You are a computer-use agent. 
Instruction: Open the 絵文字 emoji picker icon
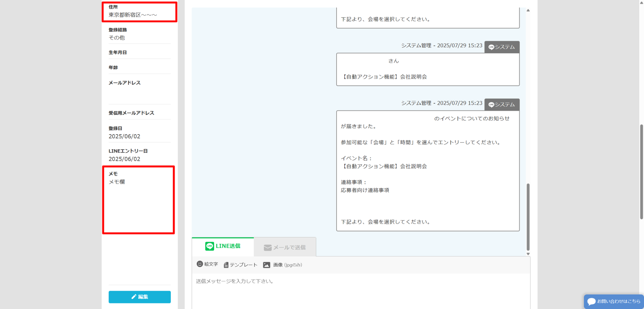(200, 264)
